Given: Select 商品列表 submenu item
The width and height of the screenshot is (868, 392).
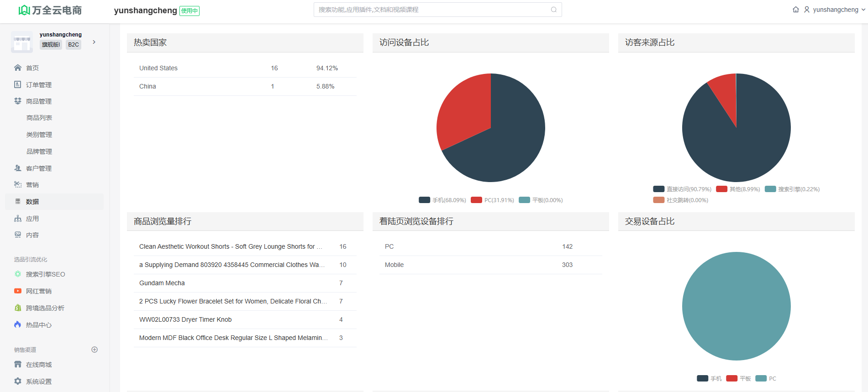Looking at the screenshot, I should 39,118.
